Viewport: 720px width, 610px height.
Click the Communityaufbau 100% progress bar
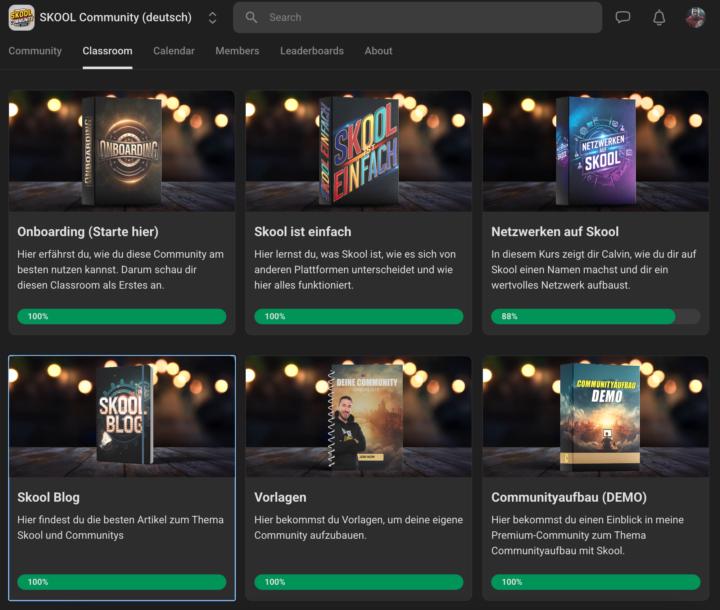(x=596, y=582)
